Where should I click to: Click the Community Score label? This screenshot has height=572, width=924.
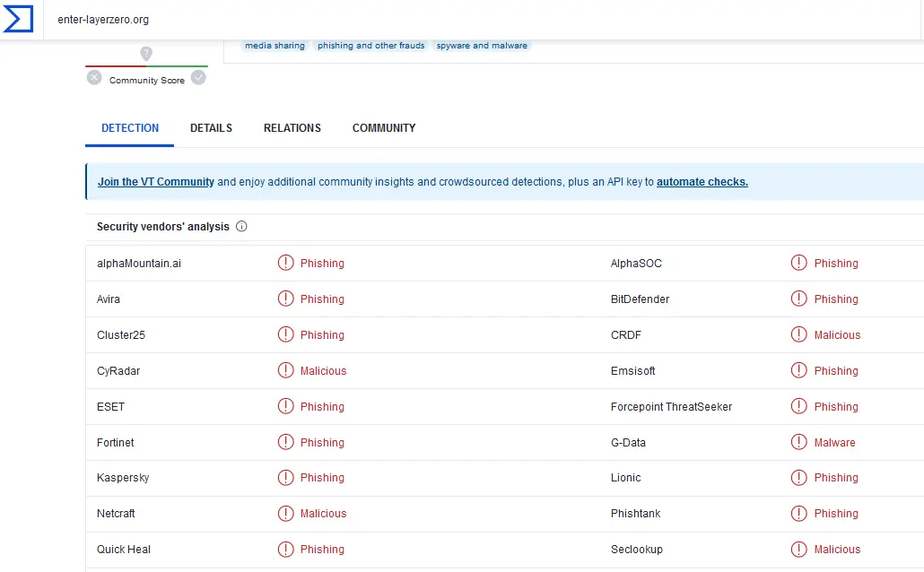click(x=147, y=80)
